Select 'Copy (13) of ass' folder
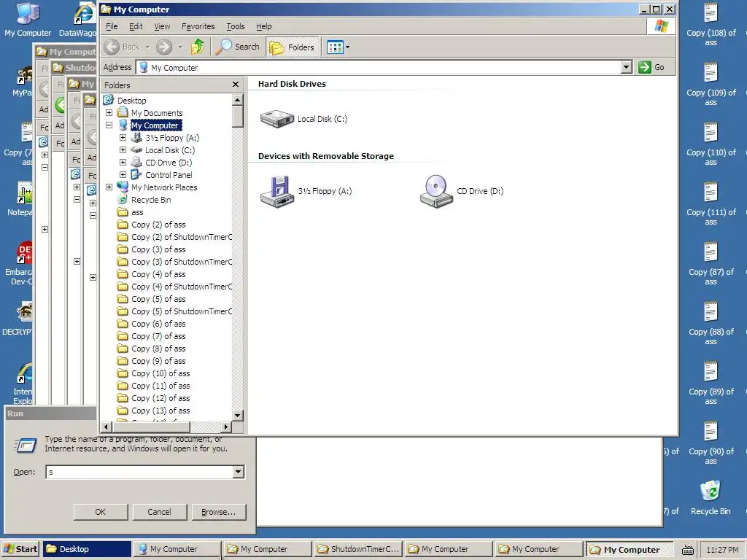Screen dimensions: 747x560 click(160, 410)
